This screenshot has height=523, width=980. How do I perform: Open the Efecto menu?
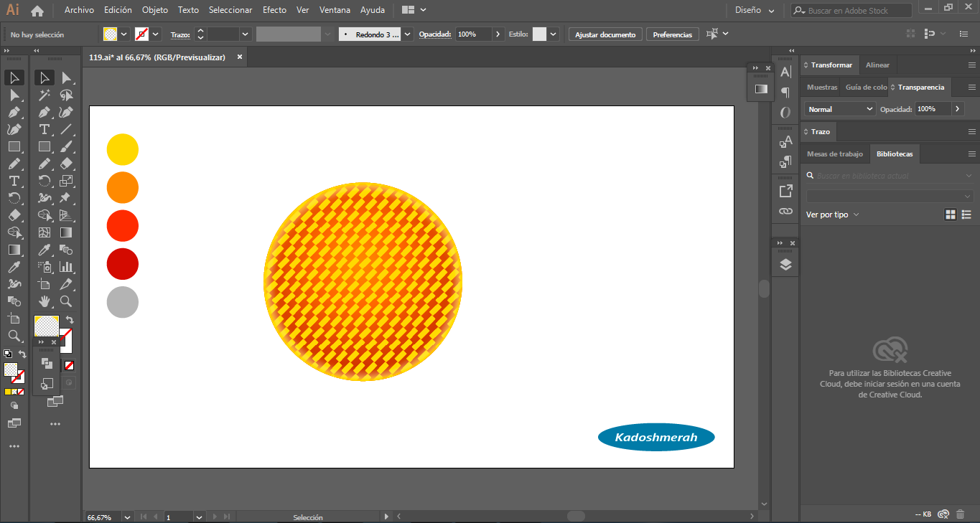pos(274,11)
